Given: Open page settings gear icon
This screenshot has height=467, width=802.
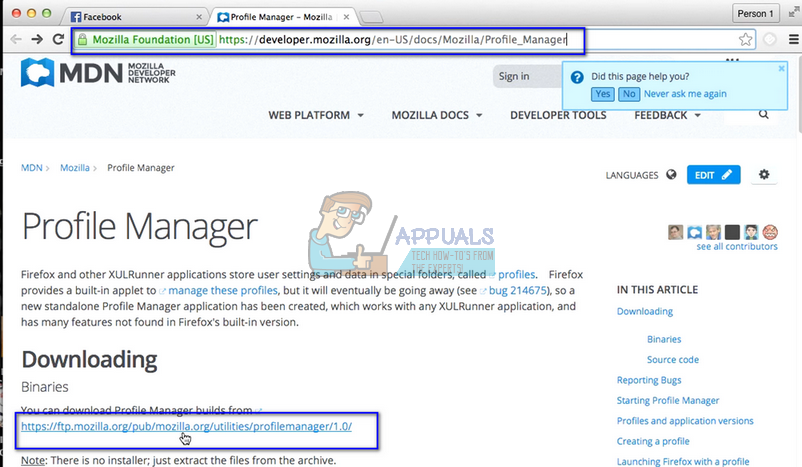Looking at the screenshot, I should click(764, 174).
